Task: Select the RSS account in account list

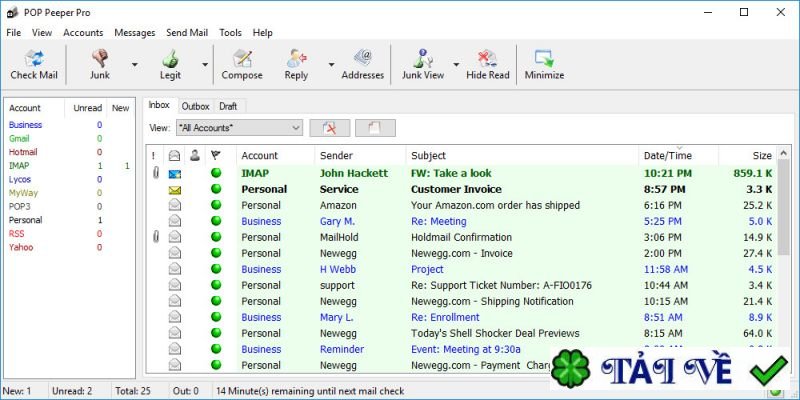Action: point(16,234)
